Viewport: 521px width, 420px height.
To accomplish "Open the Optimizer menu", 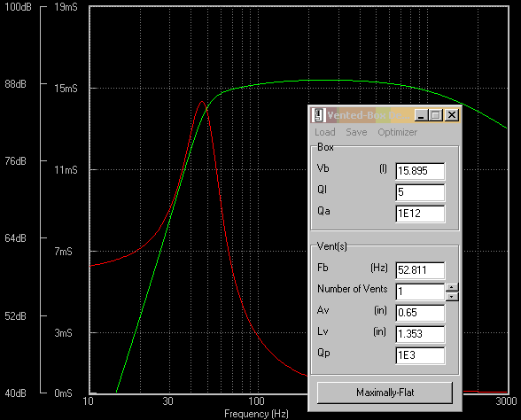I will (x=397, y=132).
